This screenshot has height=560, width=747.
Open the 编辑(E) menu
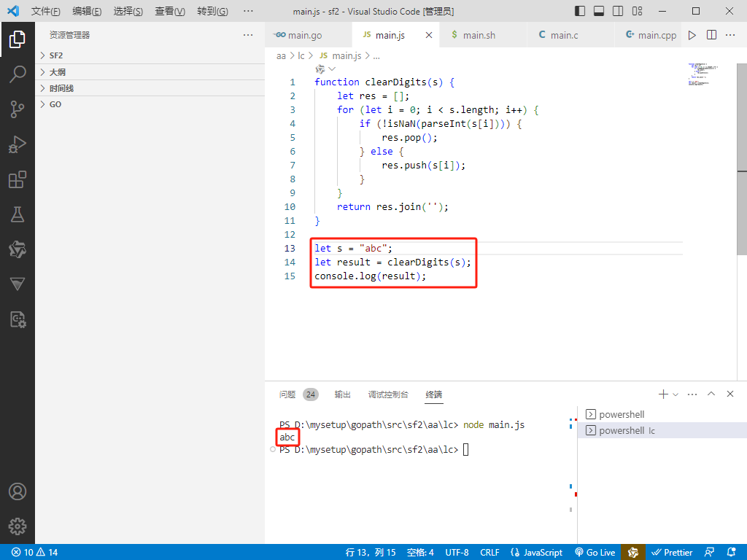[x=87, y=11]
